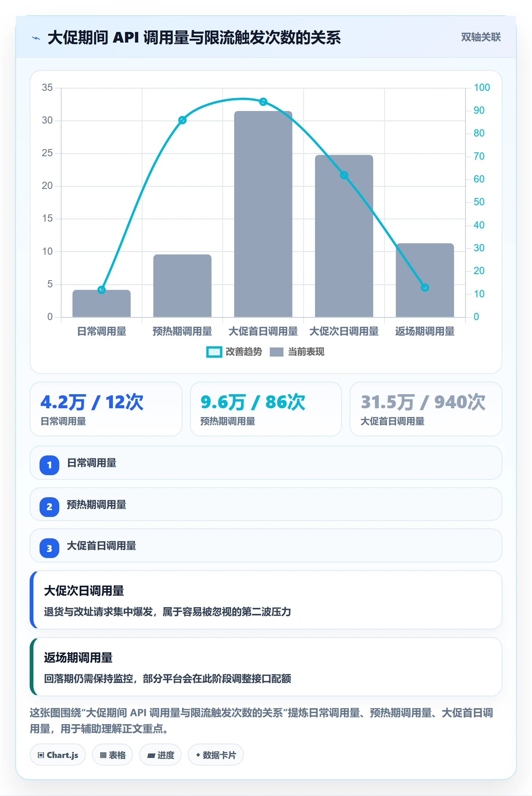Select the 日常调用量 list row

266,463
